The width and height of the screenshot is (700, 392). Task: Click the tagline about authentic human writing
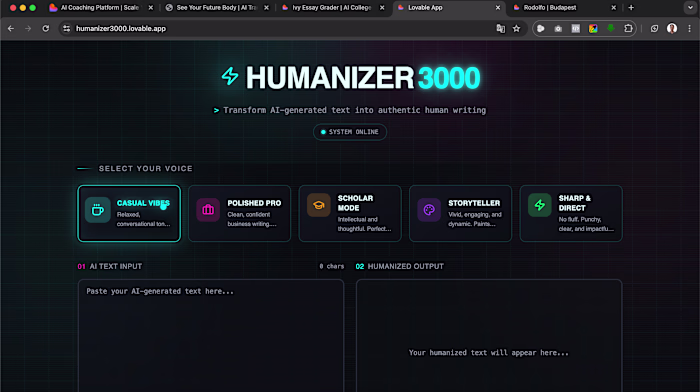coord(354,110)
